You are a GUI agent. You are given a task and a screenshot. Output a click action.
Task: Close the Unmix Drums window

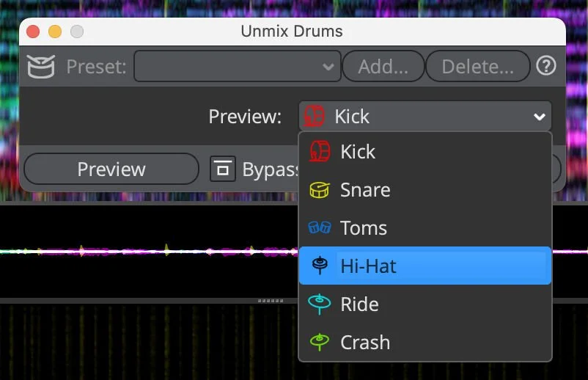[x=34, y=32]
